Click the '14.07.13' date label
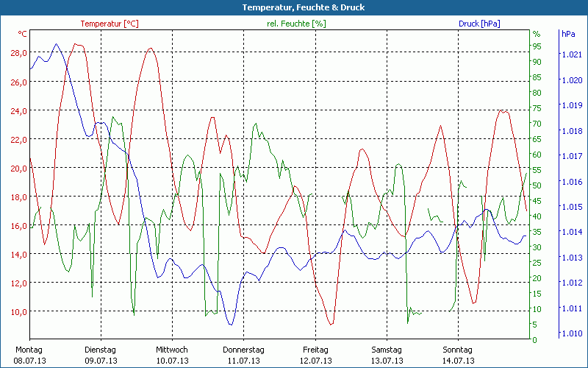The image size is (588, 368). (458, 361)
